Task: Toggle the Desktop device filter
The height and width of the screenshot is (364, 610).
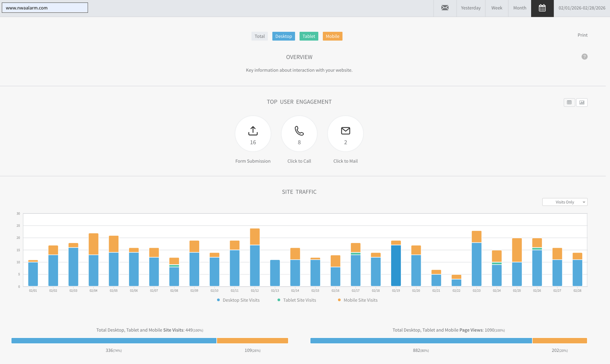Action: [283, 36]
